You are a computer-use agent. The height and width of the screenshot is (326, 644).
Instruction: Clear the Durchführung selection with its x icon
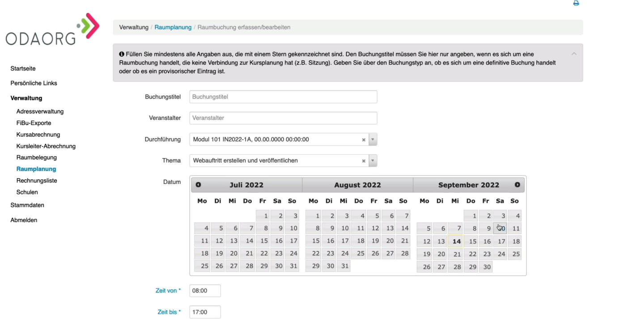point(364,139)
